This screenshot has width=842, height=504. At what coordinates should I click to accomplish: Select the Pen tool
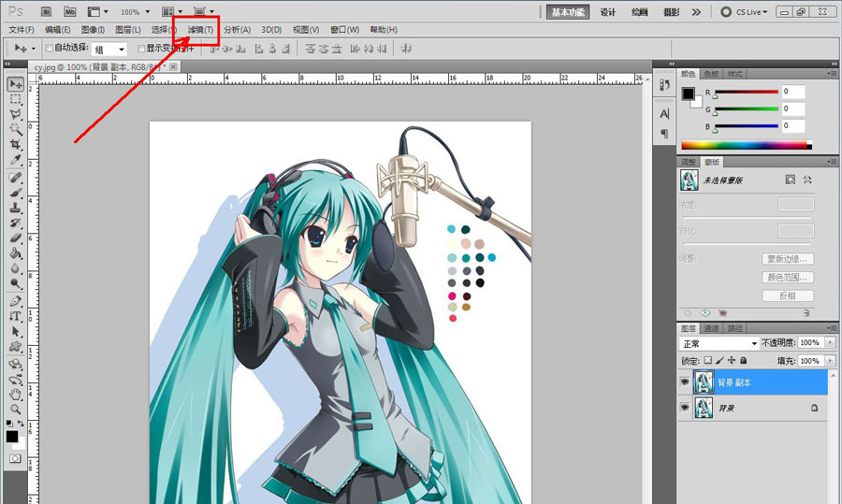[x=15, y=301]
